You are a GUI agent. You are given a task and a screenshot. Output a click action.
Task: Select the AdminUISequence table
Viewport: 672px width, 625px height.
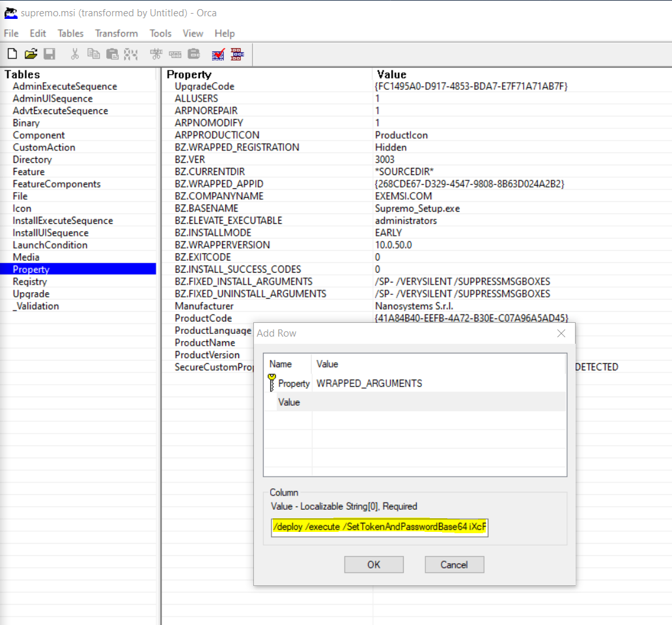(53, 98)
